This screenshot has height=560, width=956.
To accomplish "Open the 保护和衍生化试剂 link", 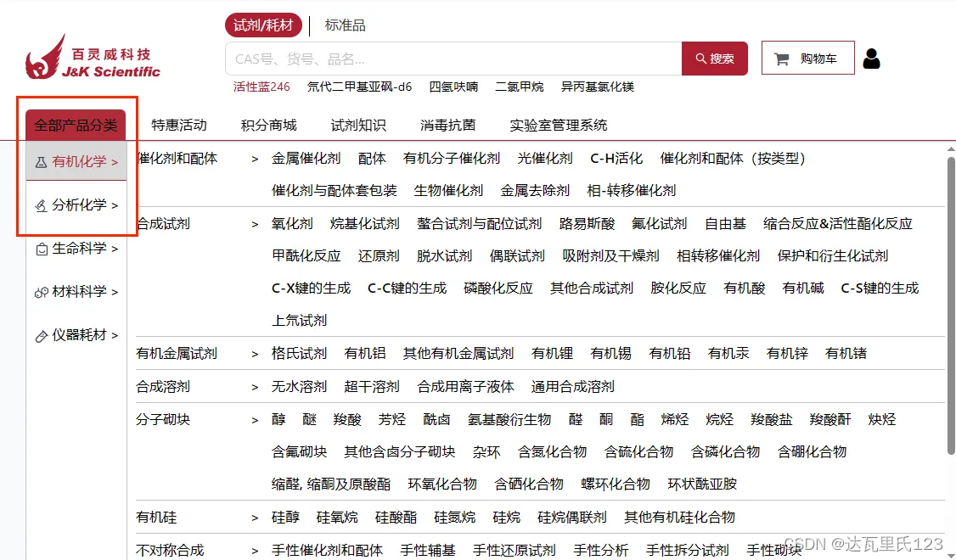I will click(833, 256).
